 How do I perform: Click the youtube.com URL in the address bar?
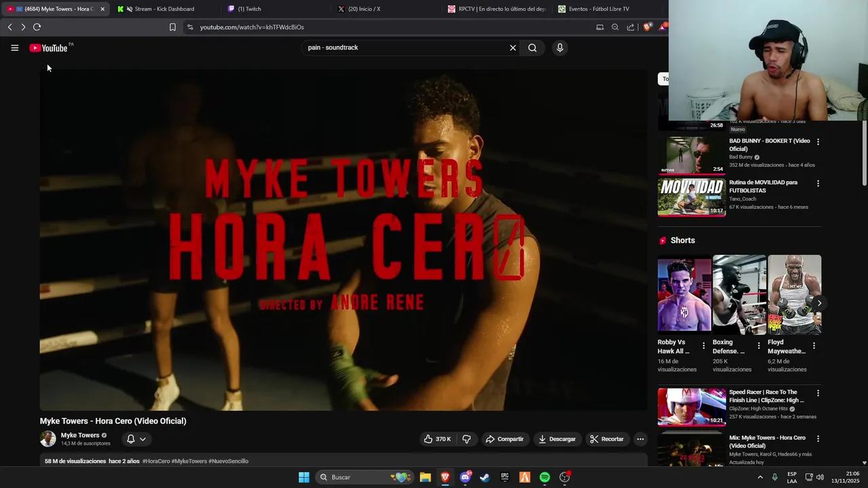point(252,27)
